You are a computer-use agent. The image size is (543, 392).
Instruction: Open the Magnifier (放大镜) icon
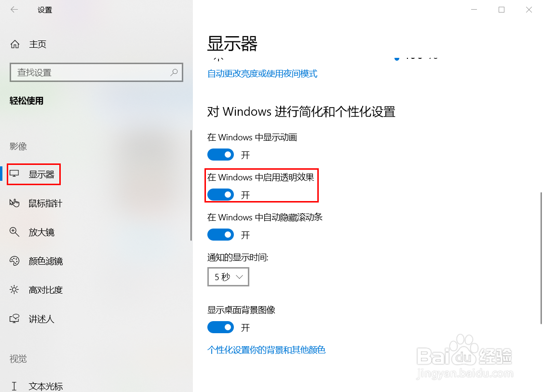[x=14, y=232]
